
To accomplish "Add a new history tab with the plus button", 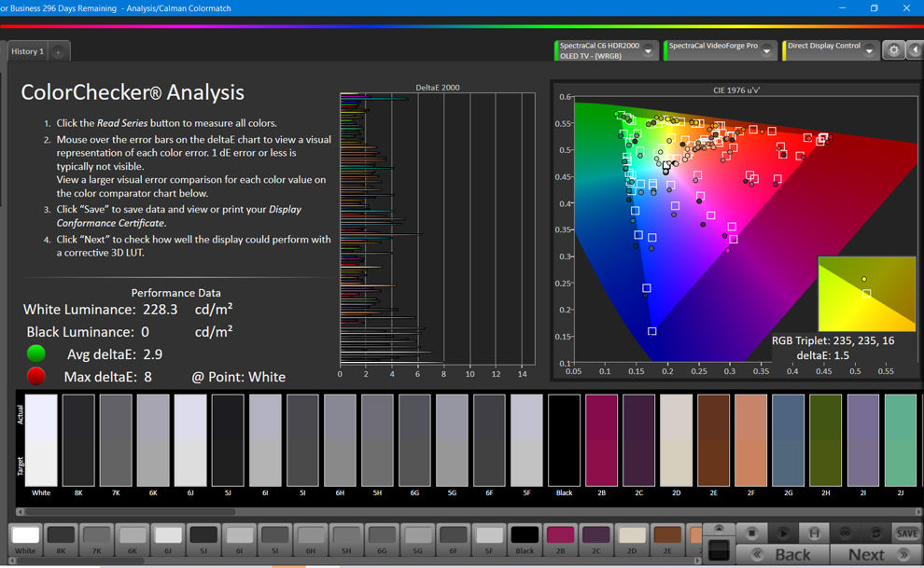I will coord(59,52).
